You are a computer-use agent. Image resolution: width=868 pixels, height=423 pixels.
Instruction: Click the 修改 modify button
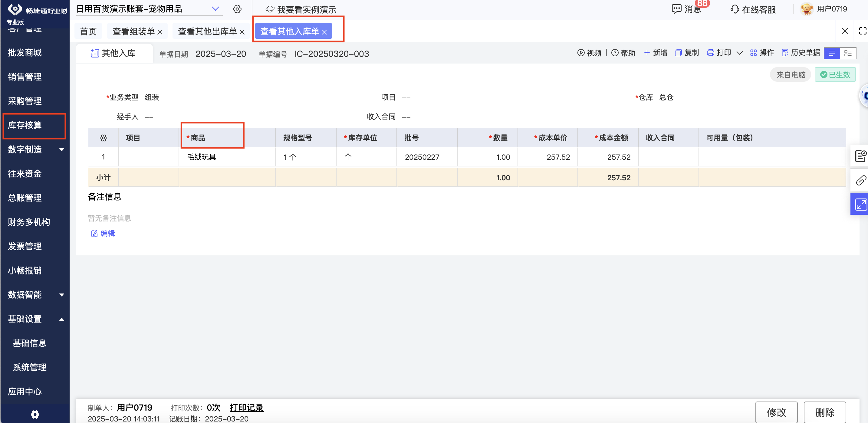coord(776,412)
